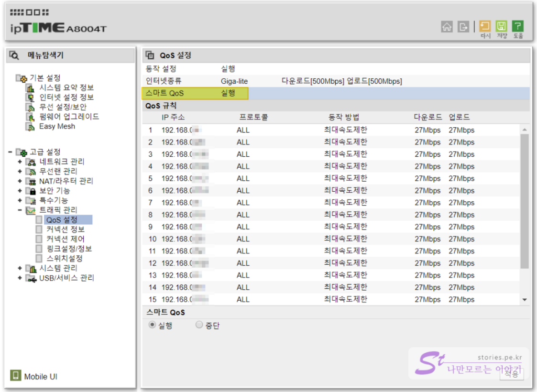
Task: Click the logout icon in header
Action: (x=462, y=27)
